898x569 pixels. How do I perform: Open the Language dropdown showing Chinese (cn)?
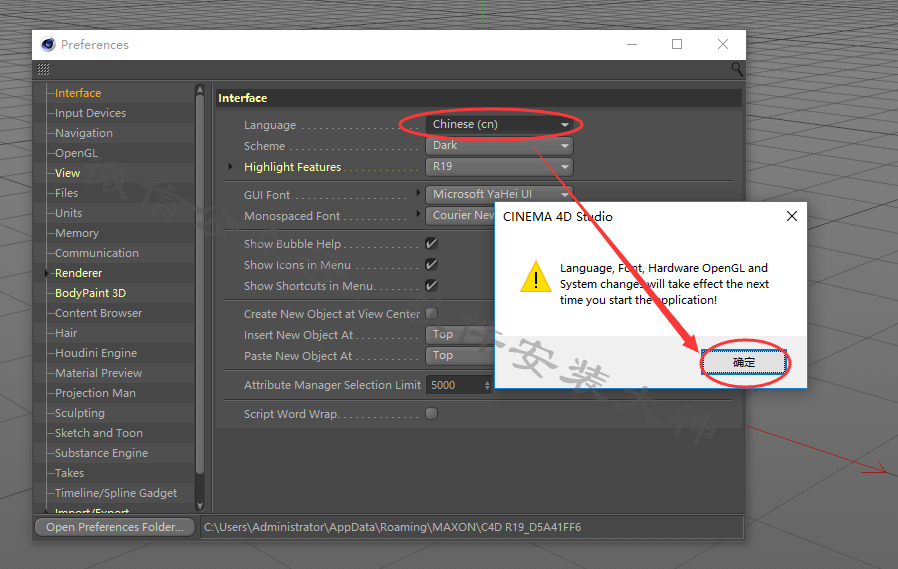coord(499,124)
